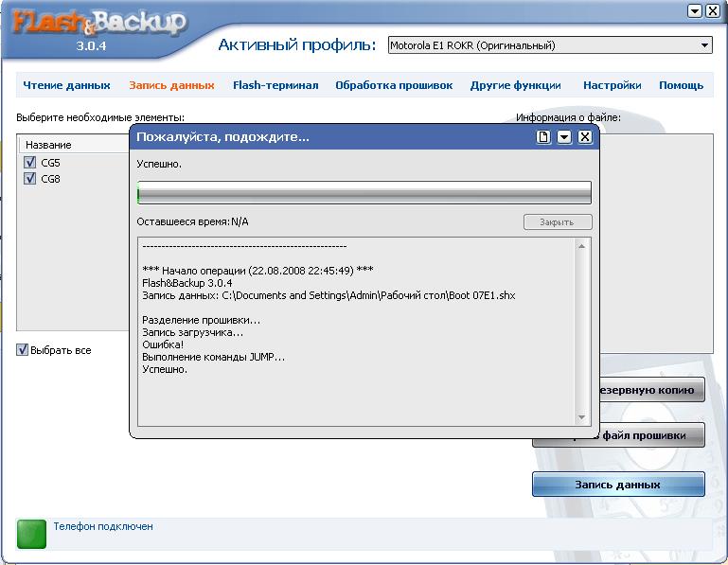Click the 'Телефон подключен' status text
This screenshot has height=565, width=728.
point(103,526)
